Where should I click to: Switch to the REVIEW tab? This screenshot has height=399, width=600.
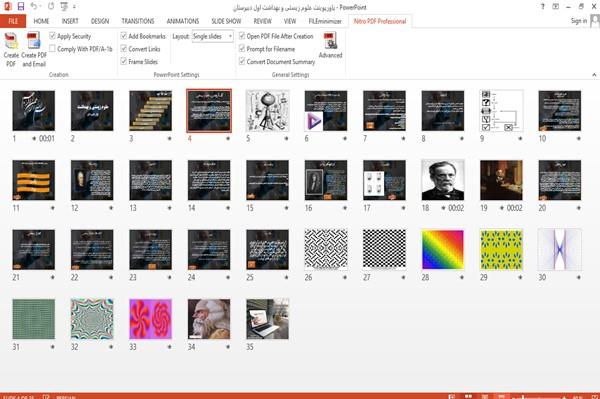(x=262, y=21)
